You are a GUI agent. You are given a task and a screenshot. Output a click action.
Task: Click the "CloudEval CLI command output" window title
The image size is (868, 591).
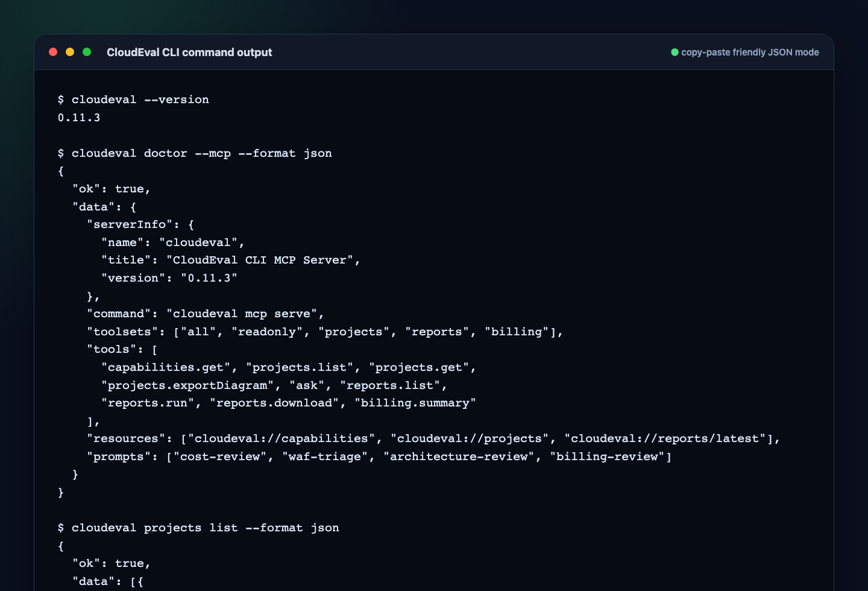point(189,52)
